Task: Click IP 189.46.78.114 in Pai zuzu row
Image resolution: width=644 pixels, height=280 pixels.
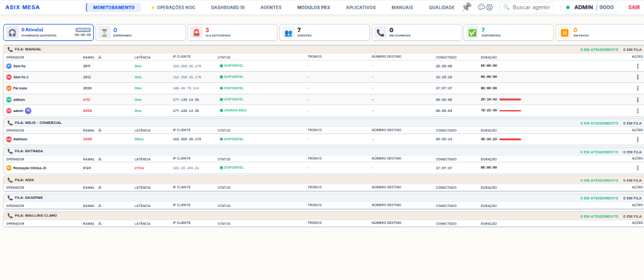Action: coord(186,88)
